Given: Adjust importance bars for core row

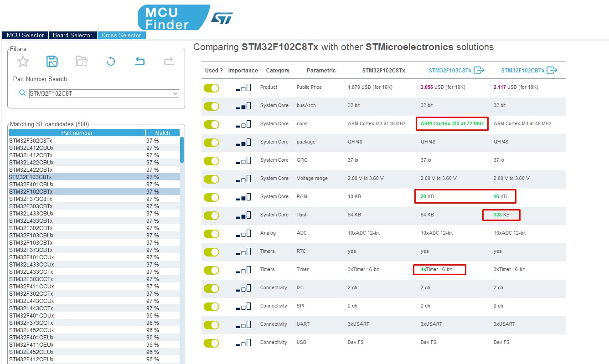Looking at the screenshot, I should 243,124.
